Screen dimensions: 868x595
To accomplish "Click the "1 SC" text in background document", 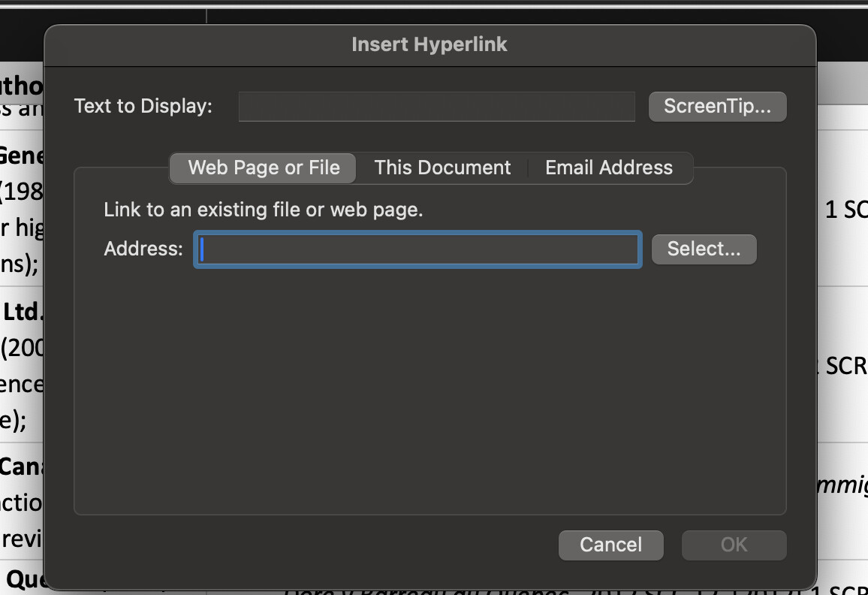I will click(x=845, y=210).
